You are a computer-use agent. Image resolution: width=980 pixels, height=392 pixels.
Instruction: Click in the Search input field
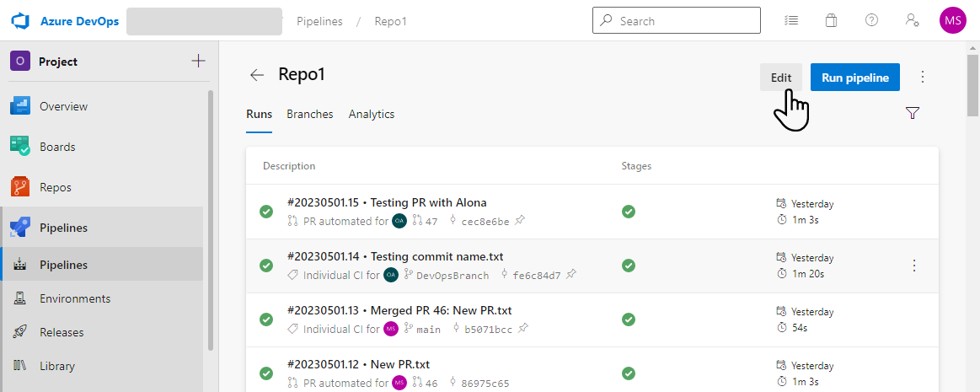[684, 21]
